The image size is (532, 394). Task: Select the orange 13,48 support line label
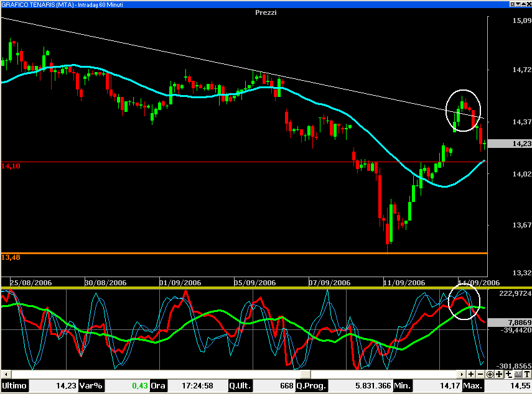click(x=11, y=257)
